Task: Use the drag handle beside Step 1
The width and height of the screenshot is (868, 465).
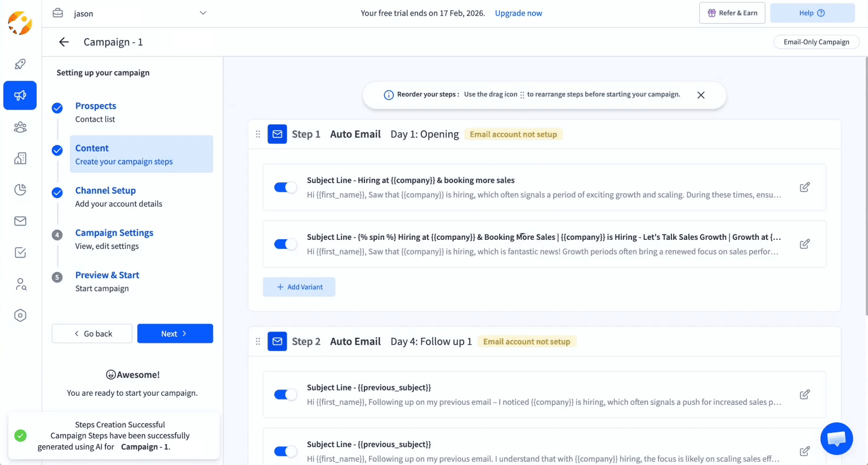Action: [258, 134]
